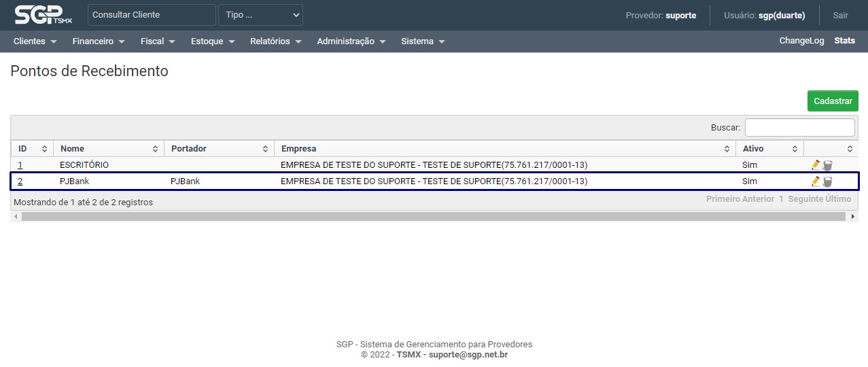Sort table by Nome column arrows

coord(155,149)
